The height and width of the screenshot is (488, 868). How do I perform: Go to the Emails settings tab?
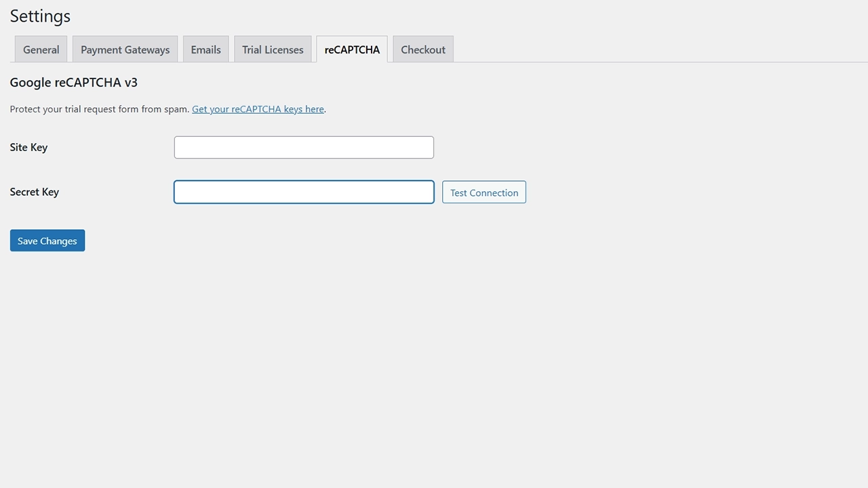click(205, 49)
